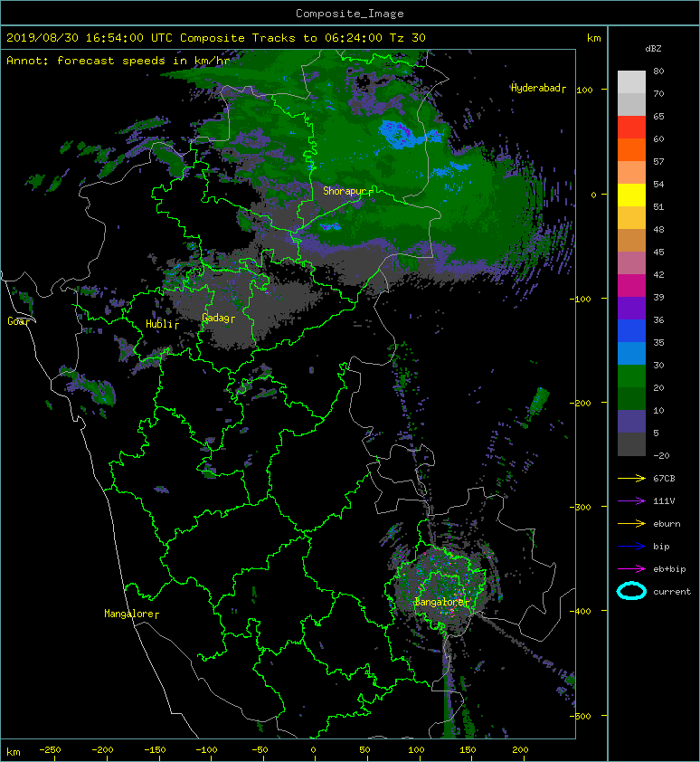Select the brown 45-48 dBZ color swatch
700x762 pixels.
tap(631, 241)
